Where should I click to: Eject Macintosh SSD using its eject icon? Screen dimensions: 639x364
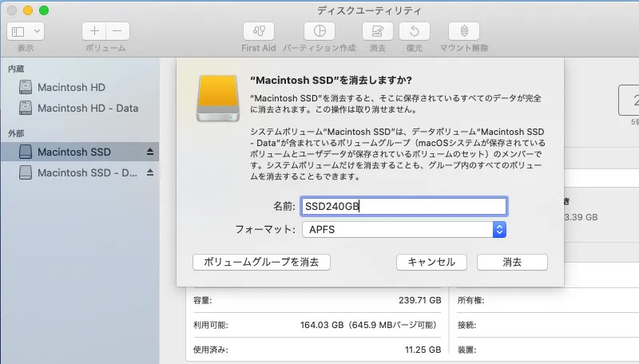coord(150,152)
